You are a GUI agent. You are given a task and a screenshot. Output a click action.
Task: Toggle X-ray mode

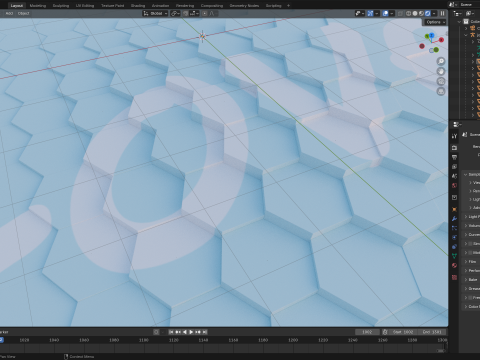[400, 13]
